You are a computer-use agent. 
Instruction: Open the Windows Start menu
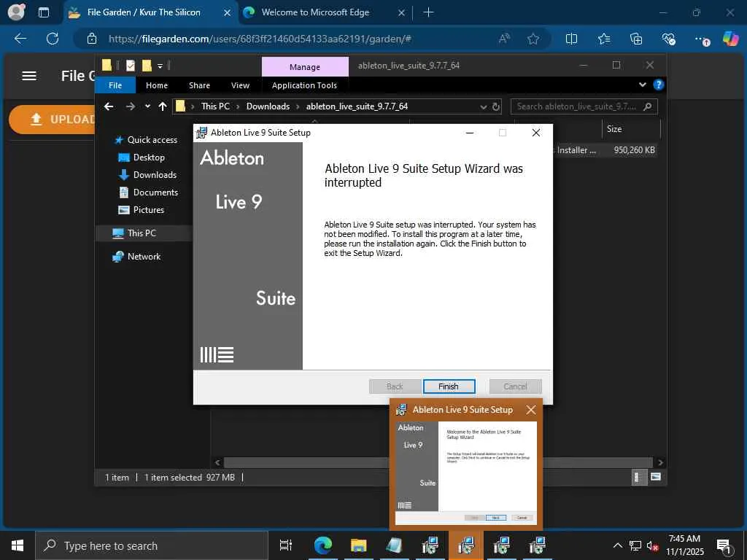point(18,545)
